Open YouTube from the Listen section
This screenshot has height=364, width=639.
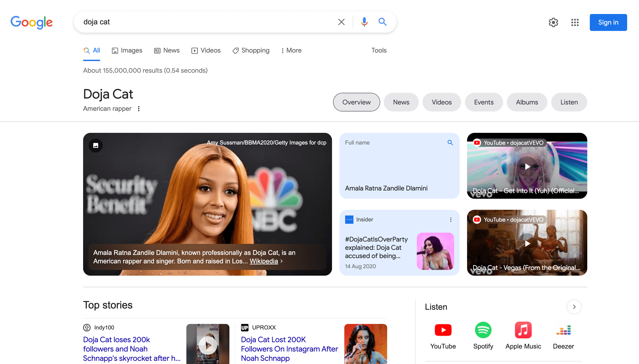[443, 330]
